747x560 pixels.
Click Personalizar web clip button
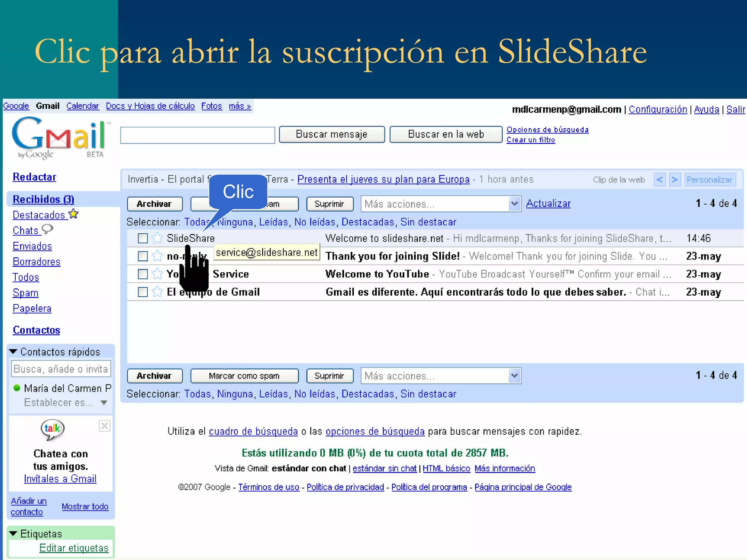pos(710,180)
